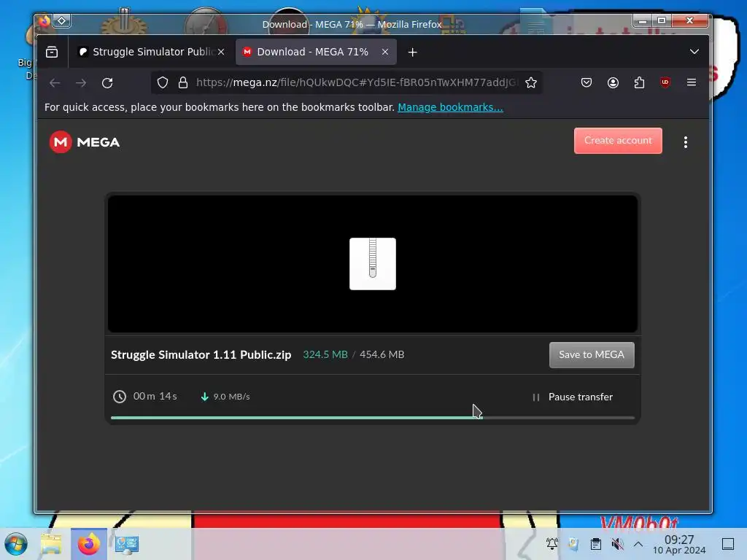The image size is (747, 560).
Task: Open the file manager taskbar icon
Action: click(x=52, y=544)
